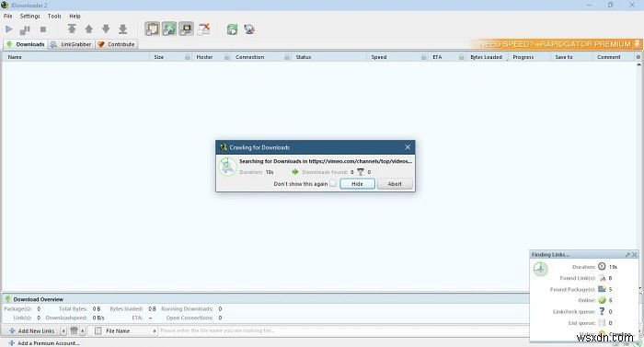Click the lock icon in Size column
The width and height of the screenshot is (644, 347).
click(x=188, y=57)
